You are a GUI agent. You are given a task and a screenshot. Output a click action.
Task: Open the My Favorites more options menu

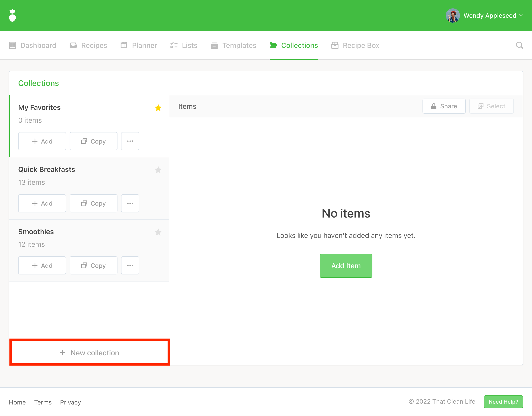tap(130, 141)
